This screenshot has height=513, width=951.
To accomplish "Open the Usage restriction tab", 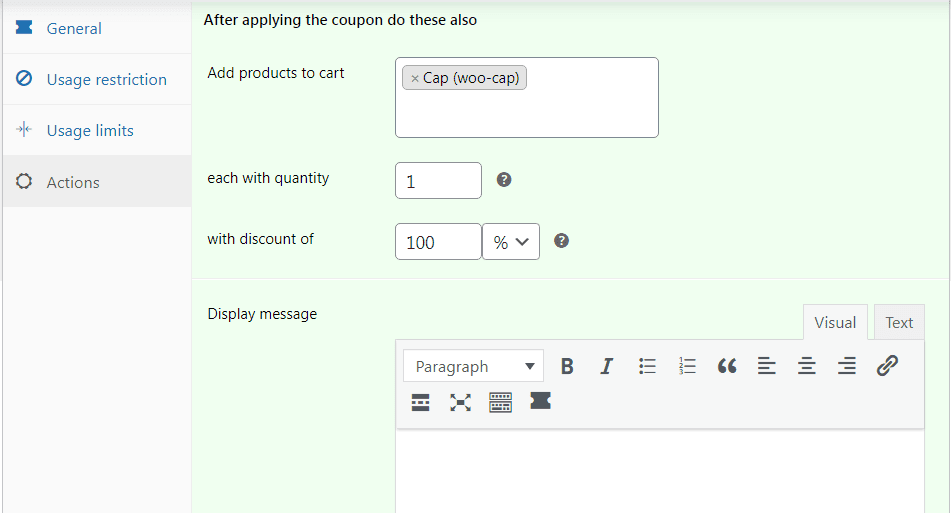I will pyautogui.click(x=97, y=79).
